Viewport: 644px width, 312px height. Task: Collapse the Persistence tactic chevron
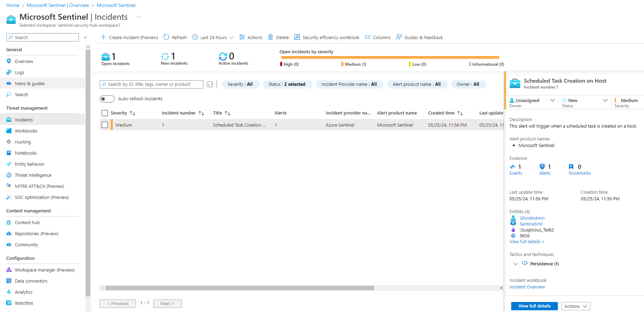[x=515, y=264]
